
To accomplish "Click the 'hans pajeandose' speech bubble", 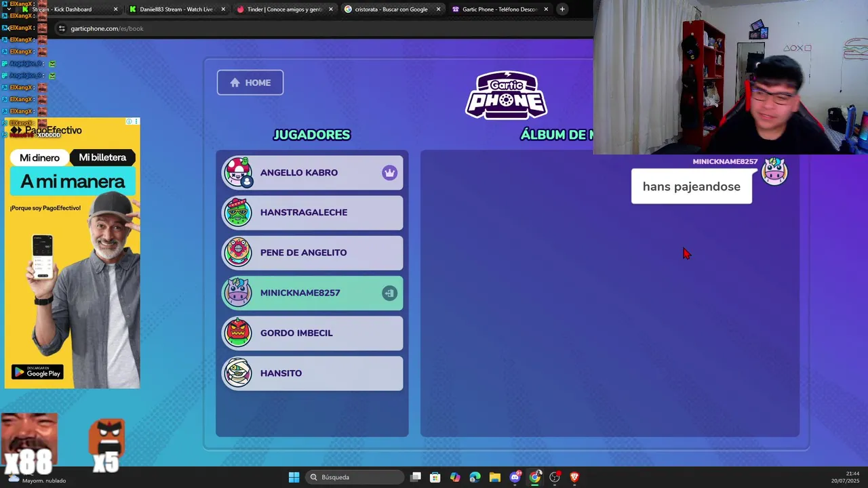I will (691, 186).
